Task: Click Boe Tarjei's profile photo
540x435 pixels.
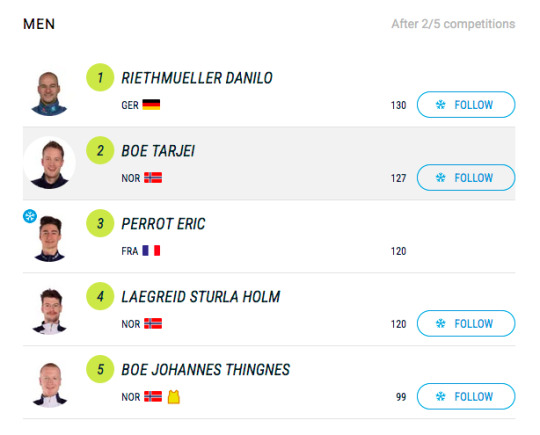Action: coord(49,163)
